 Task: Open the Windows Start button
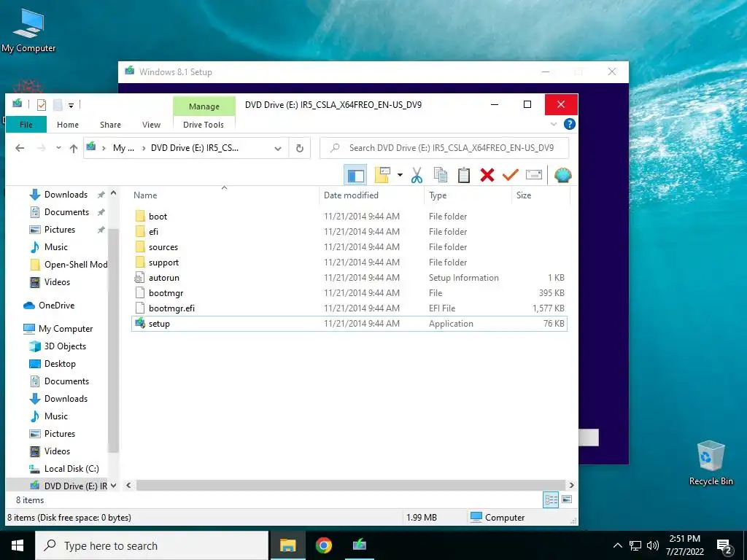18,545
